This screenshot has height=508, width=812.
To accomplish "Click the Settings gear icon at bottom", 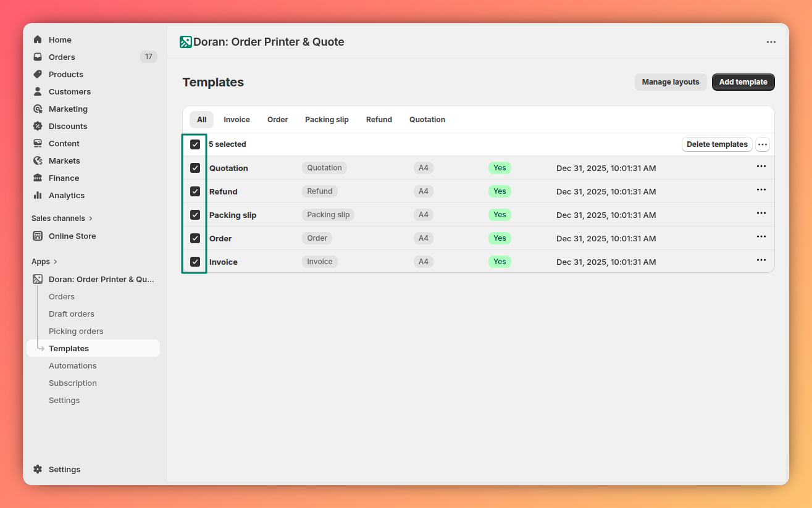I will [x=38, y=469].
